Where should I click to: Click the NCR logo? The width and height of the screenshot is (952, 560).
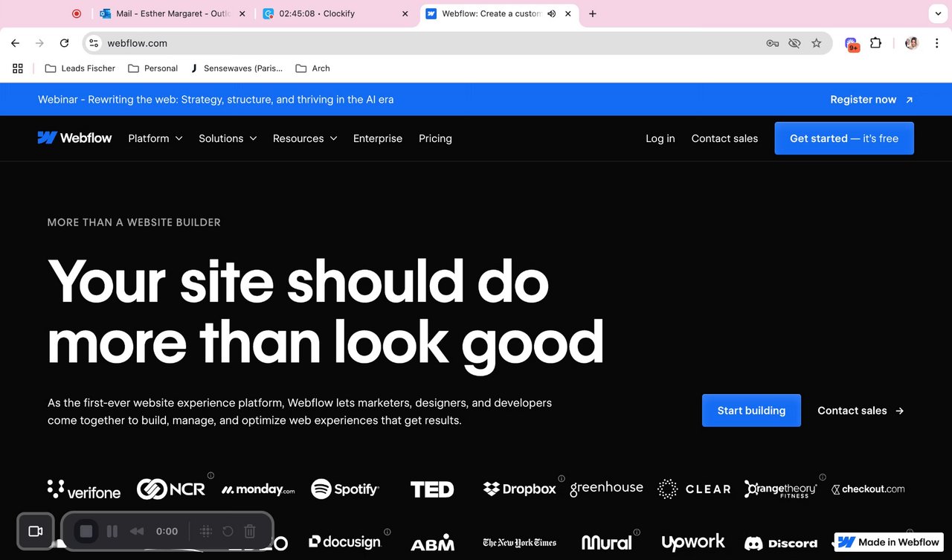click(x=171, y=489)
